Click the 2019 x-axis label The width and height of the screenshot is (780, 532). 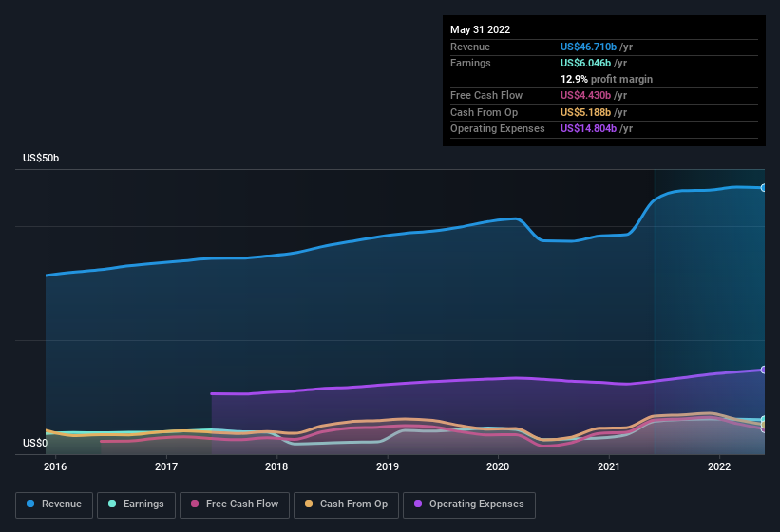coord(388,466)
